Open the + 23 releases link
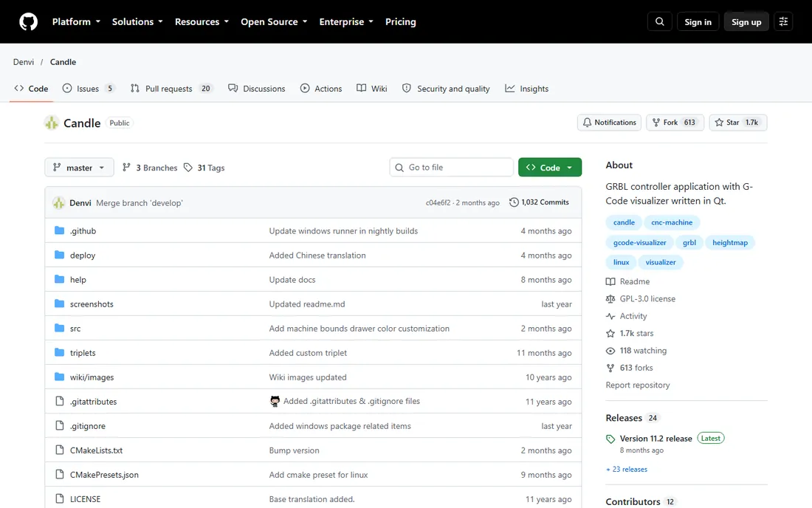 [627, 469]
